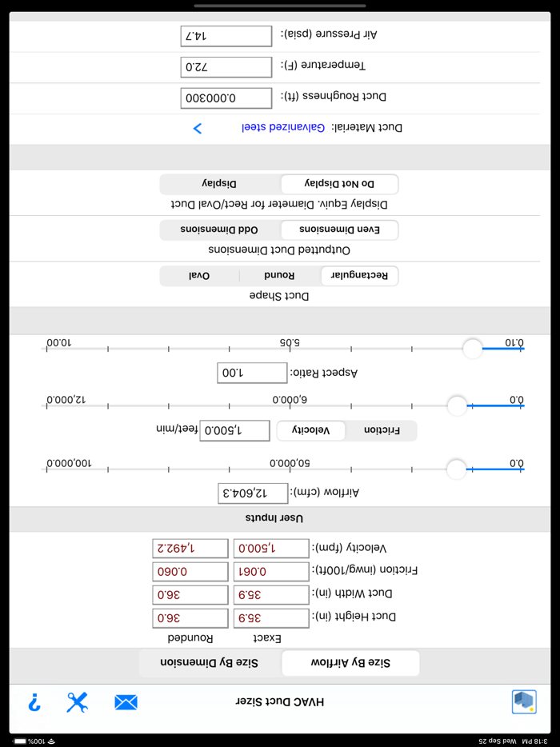Tap the status bar time 3:18 PM
Image resolution: width=560 pixels, height=747 pixels.
535,741
